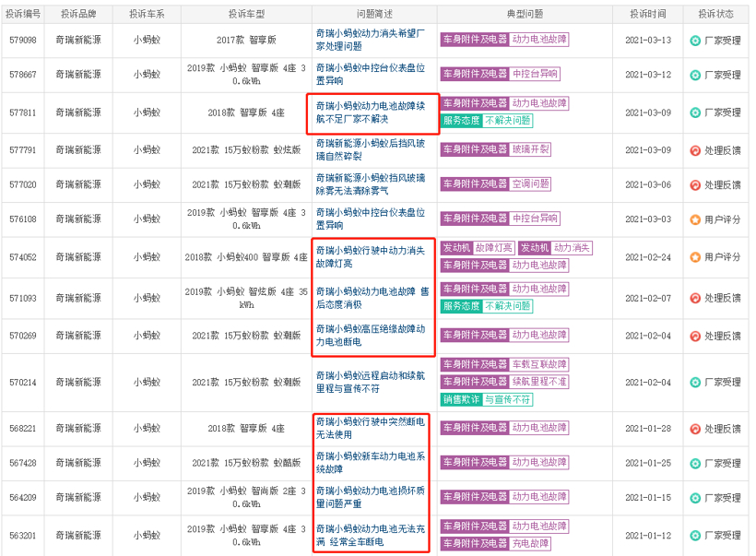Click 问题简述 column header

(374, 15)
